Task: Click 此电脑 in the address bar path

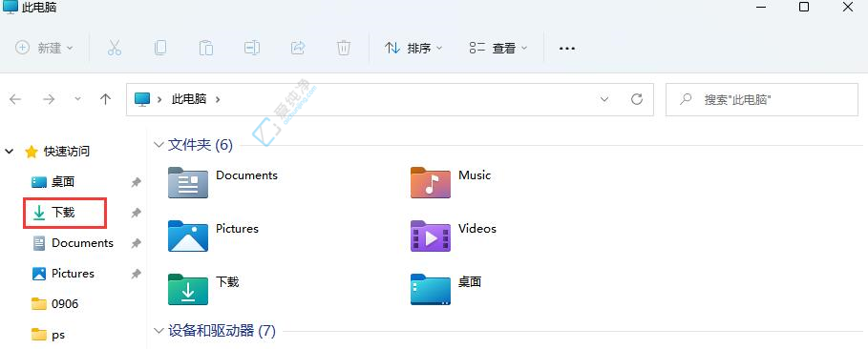Action: pyautogui.click(x=189, y=99)
